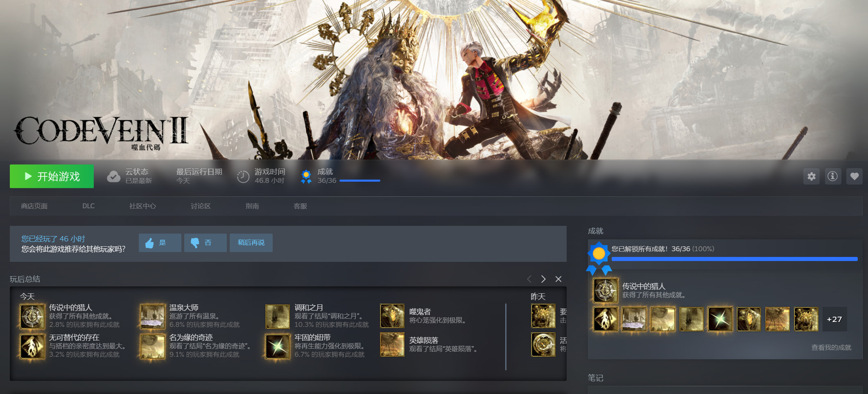
Task: Click the cloud status icon
Action: point(113,176)
